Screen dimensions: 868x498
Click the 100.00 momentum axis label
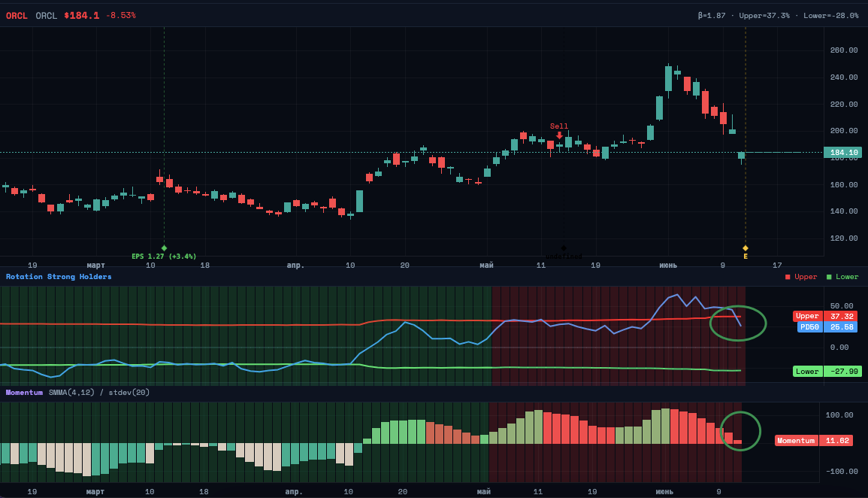click(839, 415)
